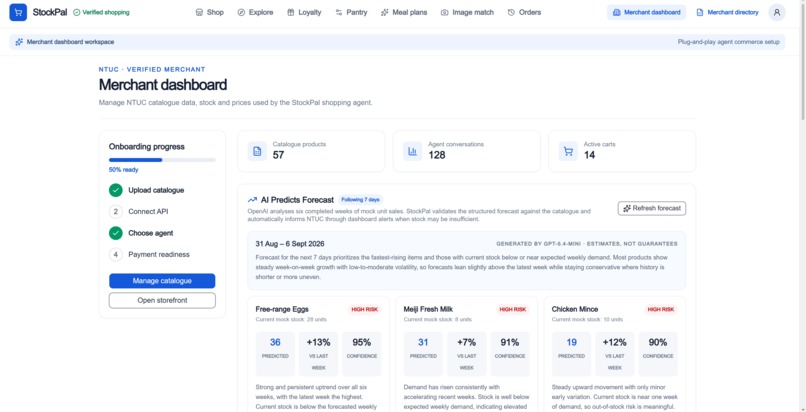Click predicted value 19 for Chicken Mince
The width and height of the screenshot is (806, 412).
pyautogui.click(x=571, y=343)
